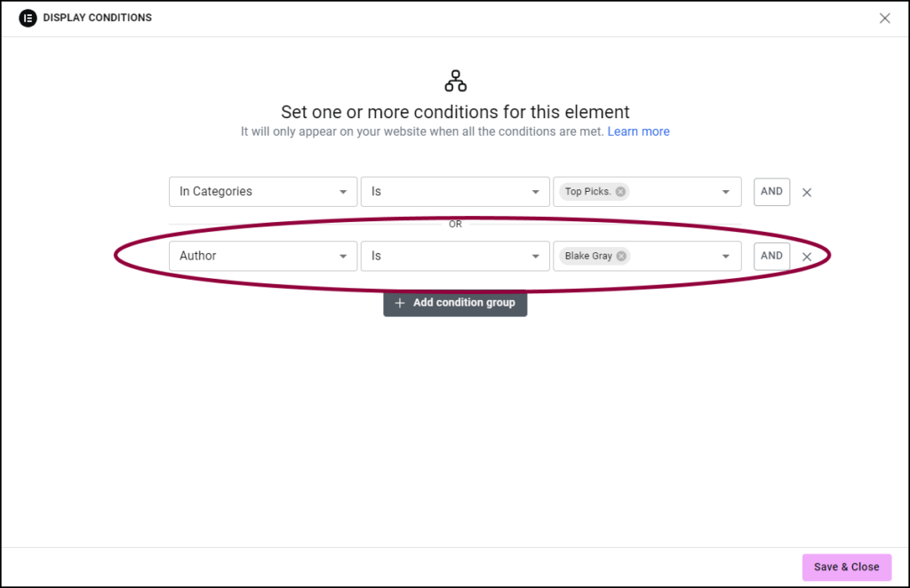Click the Save & Close button
The image size is (910, 588).
(x=846, y=567)
